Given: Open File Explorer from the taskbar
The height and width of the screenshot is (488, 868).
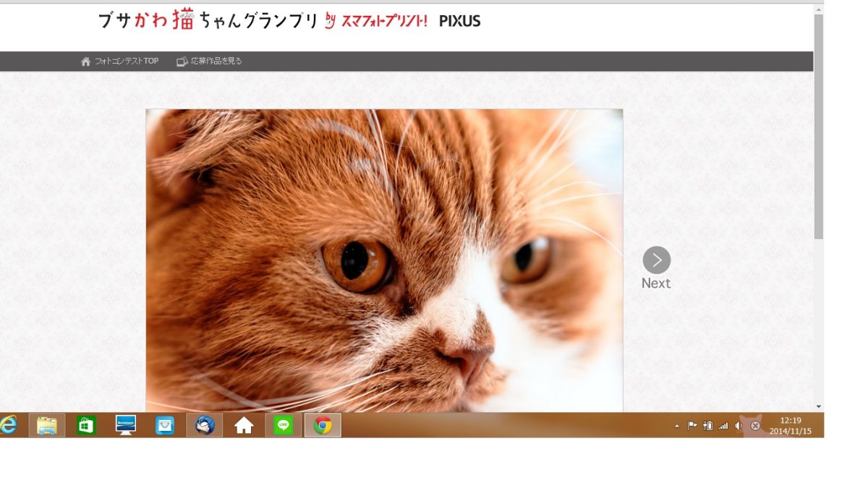Looking at the screenshot, I should (x=47, y=425).
